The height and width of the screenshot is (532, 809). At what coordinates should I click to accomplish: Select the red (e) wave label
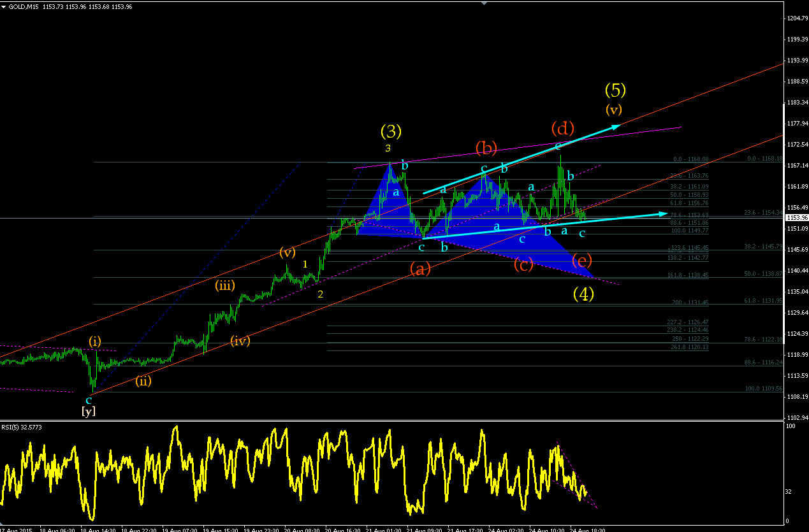pos(582,261)
